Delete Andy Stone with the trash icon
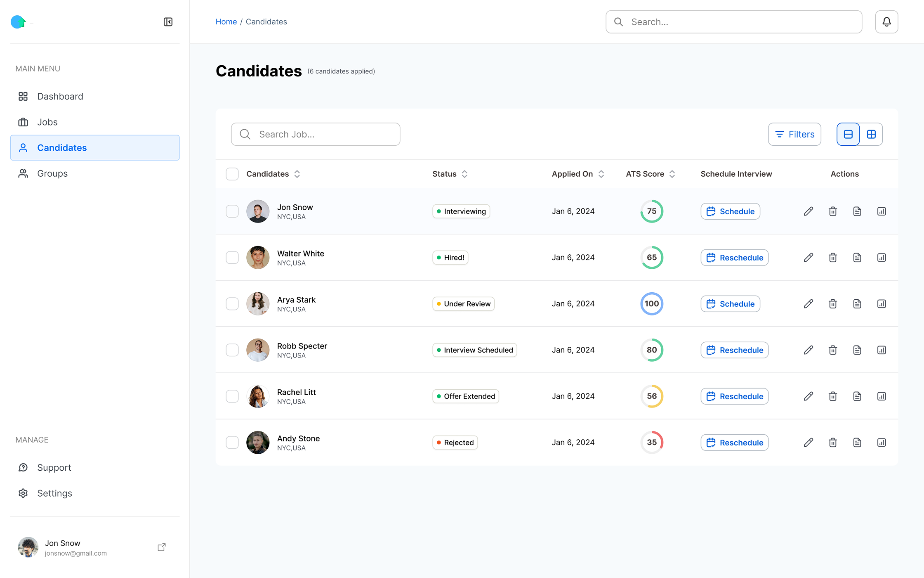The height and width of the screenshot is (578, 924). [832, 442]
